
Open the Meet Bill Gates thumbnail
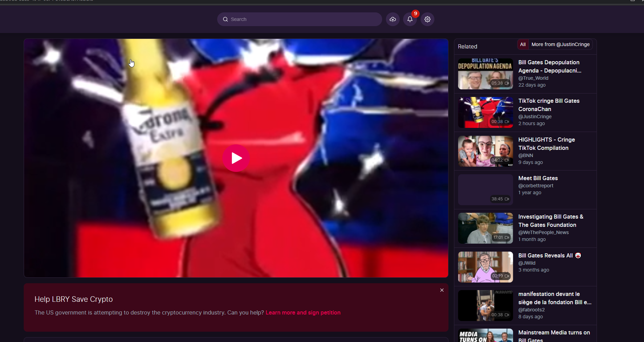[485, 190]
